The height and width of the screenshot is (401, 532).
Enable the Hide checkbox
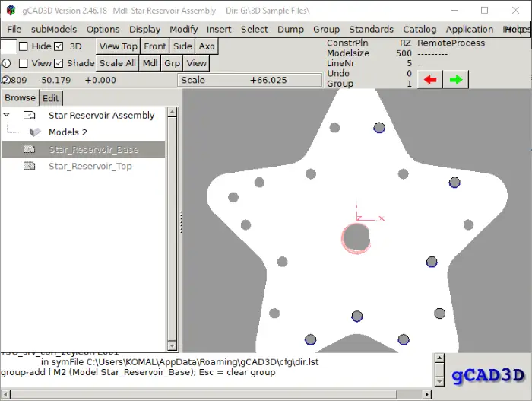23,46
